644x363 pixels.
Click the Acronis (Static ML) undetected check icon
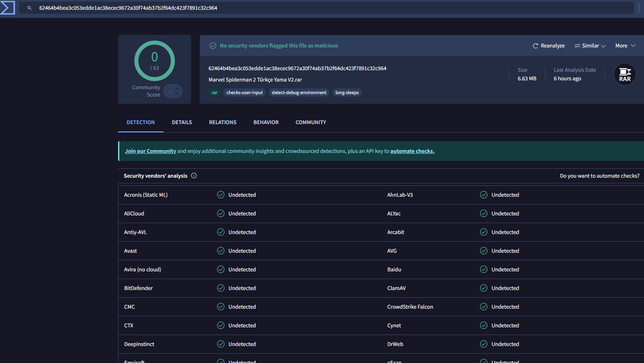[221, 195]
